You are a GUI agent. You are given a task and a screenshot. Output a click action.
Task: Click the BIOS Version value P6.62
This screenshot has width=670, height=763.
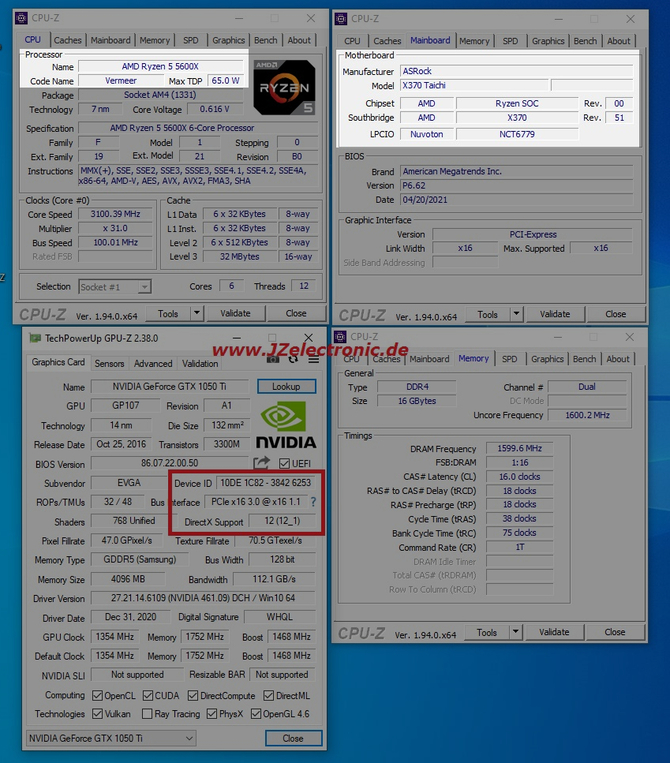[517, 185]
